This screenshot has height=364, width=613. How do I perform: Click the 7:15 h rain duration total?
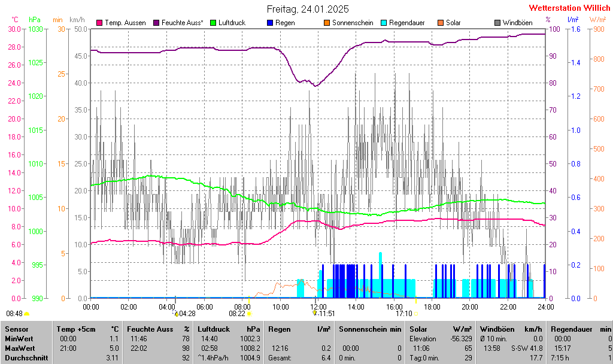[560, 358]
